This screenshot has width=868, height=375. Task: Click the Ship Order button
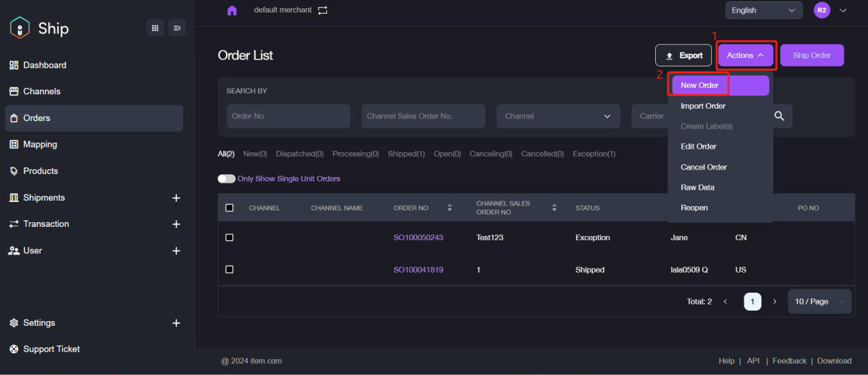[811, 55]
